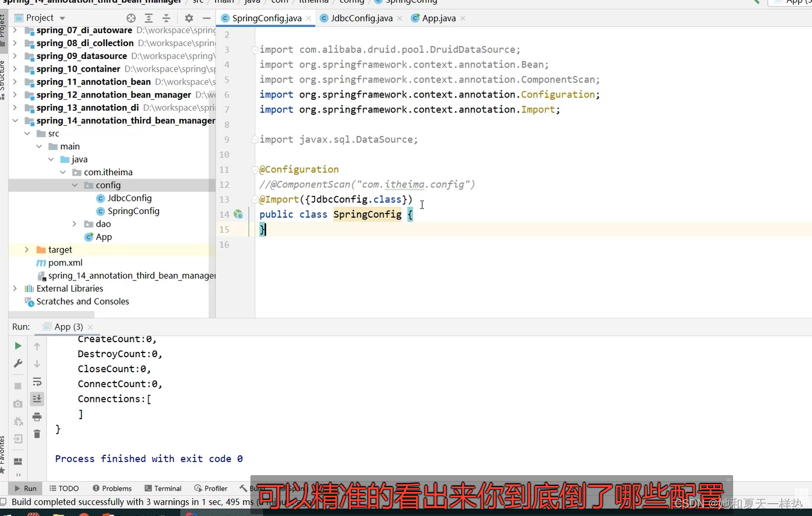Image resolution: width=812 pixels, height=516 pixels.
Task: Open the Run tool window button
Action: pyautogui.click(x=25, y=488)
